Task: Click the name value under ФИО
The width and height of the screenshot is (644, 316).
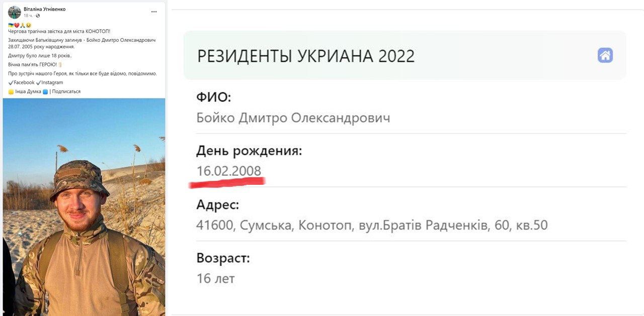Action: 293,118
